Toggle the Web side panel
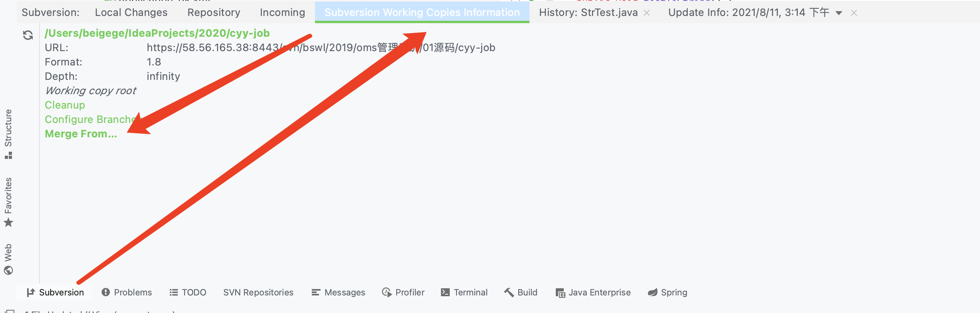 click(8, 259)
